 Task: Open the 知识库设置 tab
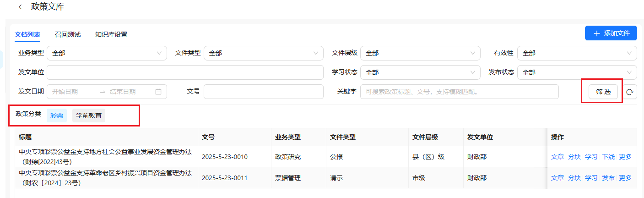pyautogui.click(x=111, y=34)
